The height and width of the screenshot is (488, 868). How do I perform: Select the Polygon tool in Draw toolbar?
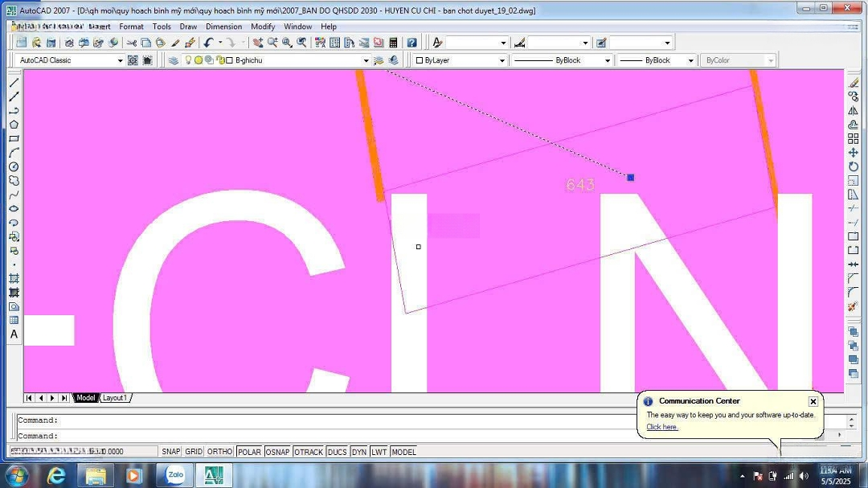[14, 125]
